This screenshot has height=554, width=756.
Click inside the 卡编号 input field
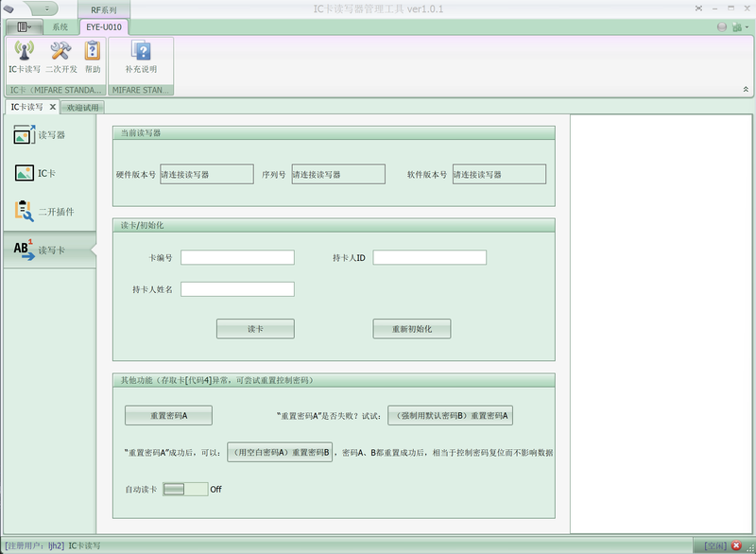[x=237, y=257]
